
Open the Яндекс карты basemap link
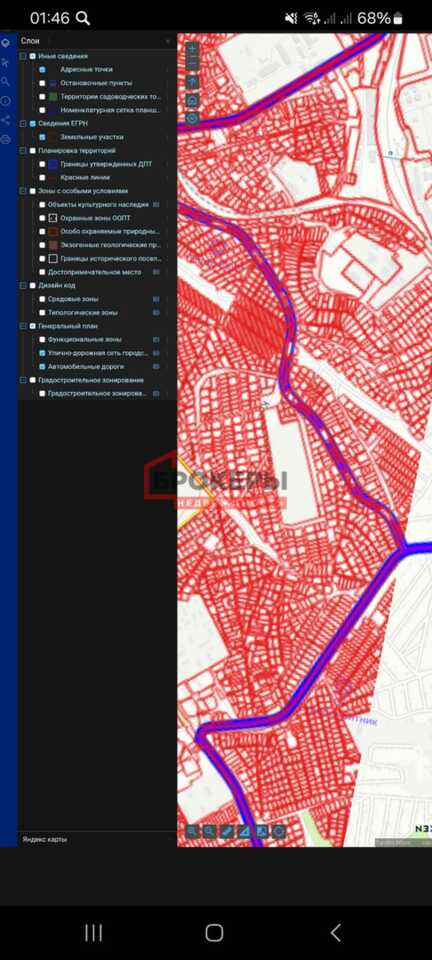[x=45, y=839]
